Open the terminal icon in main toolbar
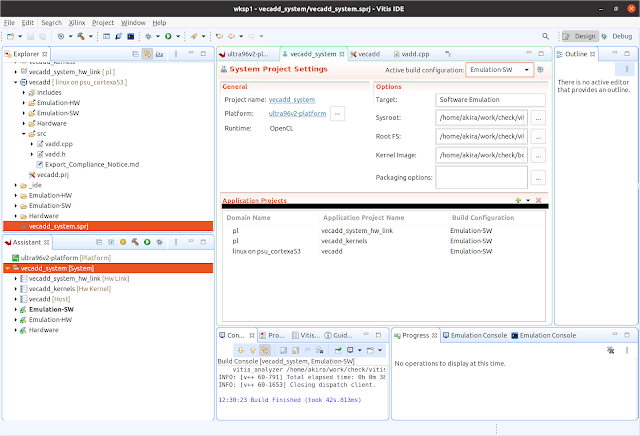This screenshot has width=640, height=436. 131,36
